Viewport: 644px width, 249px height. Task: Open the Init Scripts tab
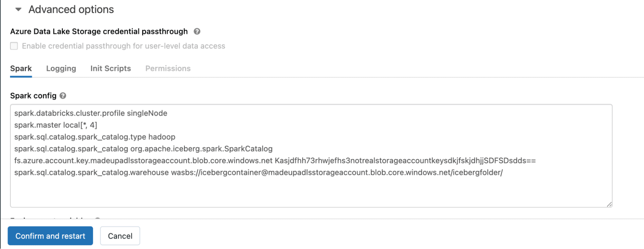point(111,68)
